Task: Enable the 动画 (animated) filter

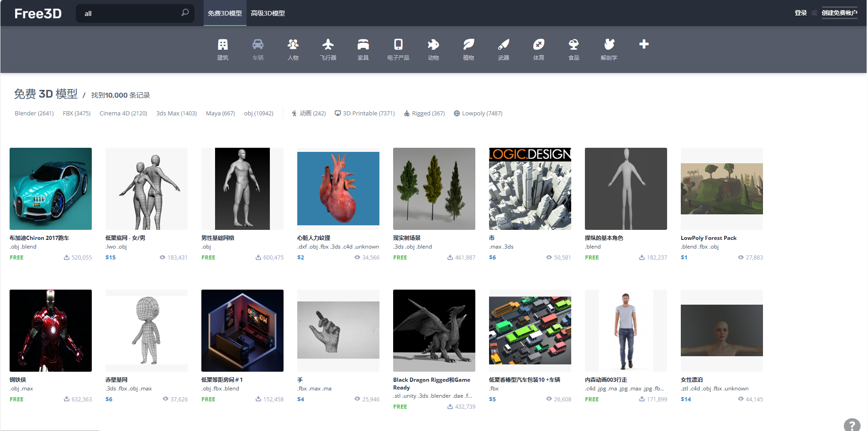Action: coord(309,113)
